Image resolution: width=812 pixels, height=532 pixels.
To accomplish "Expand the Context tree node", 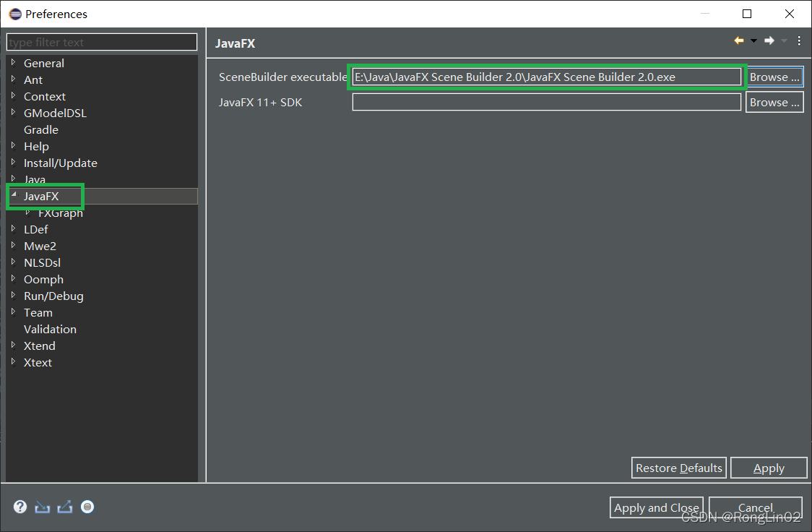I will coord(14,96).
